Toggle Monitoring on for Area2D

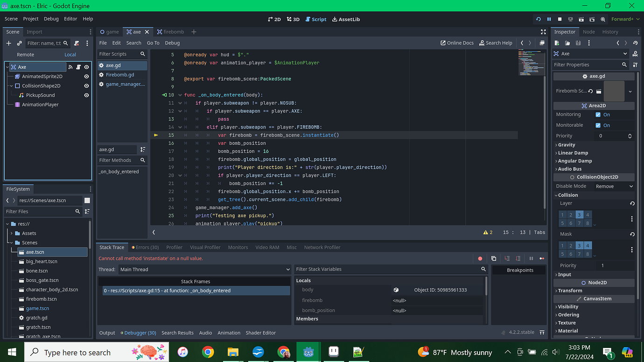pyautogui.click(x=599, y=114)
